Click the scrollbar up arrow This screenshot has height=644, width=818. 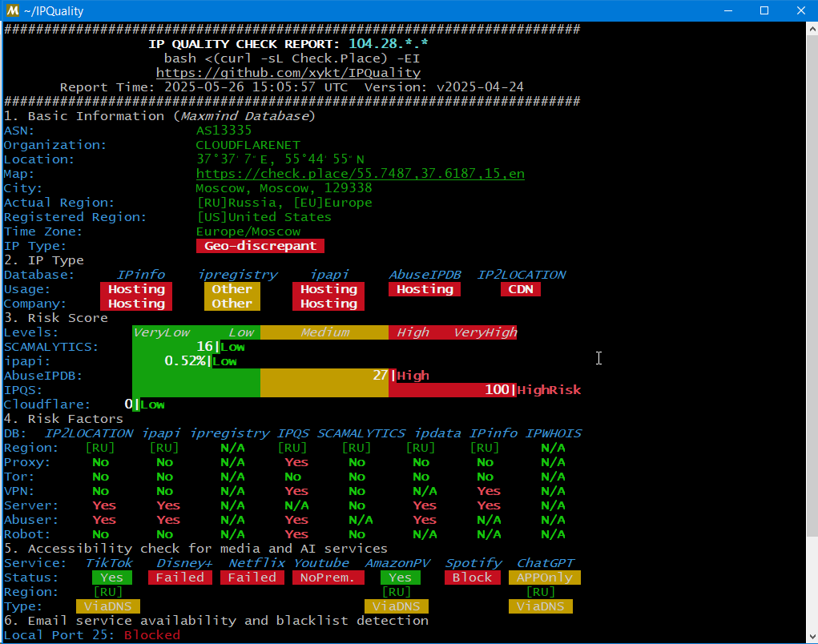click(x=812, y=29)
